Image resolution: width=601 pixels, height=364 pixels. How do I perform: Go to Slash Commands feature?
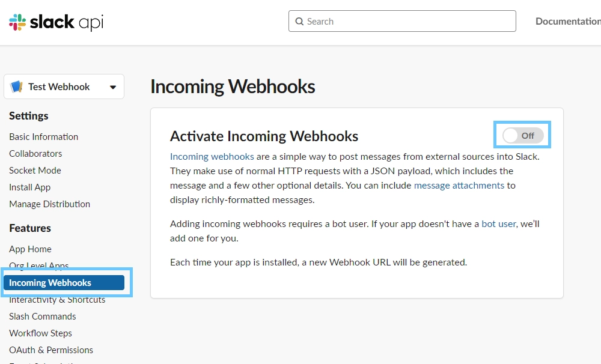pyautogui.click(x=43, y=317)
